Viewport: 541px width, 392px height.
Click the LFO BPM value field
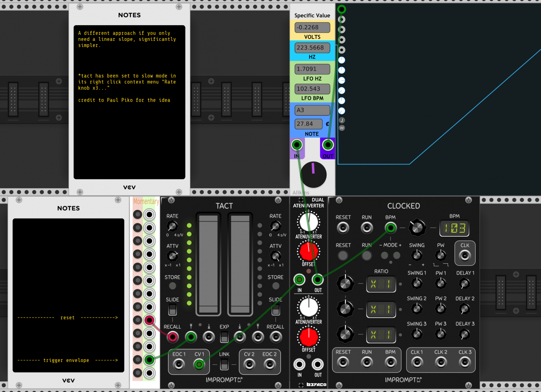click(x=312, y=89)
